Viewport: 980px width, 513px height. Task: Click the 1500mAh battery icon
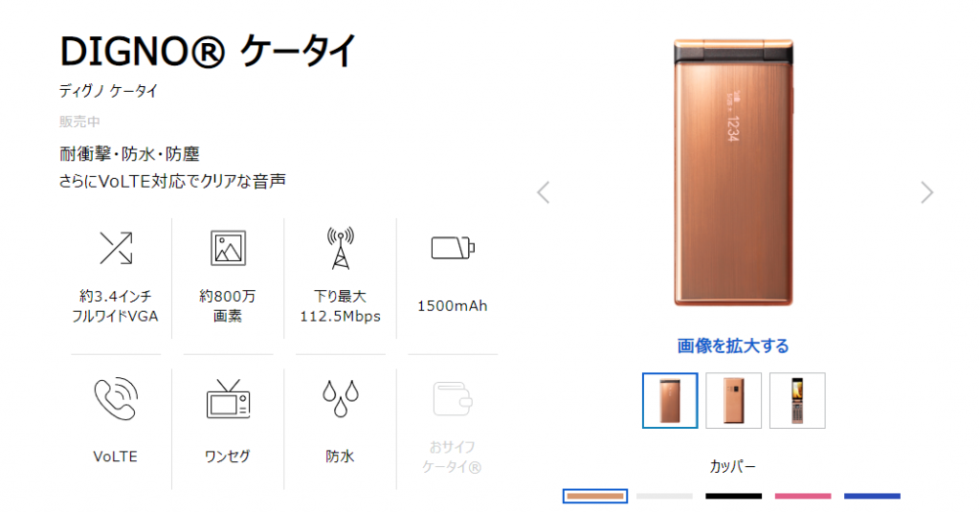pos(453,248)
